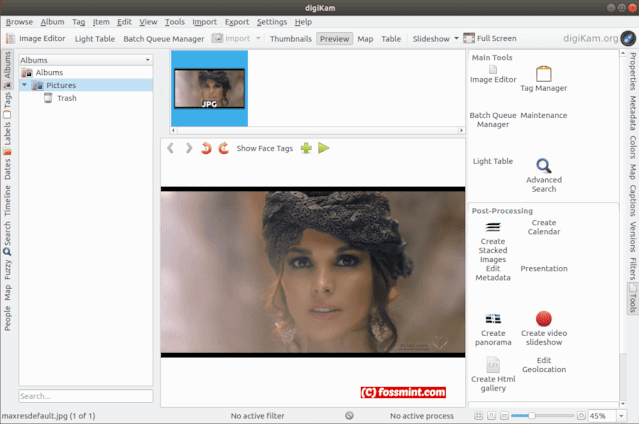Open the Help menu
Screen dimensions: 639x424
click(303, 22)
